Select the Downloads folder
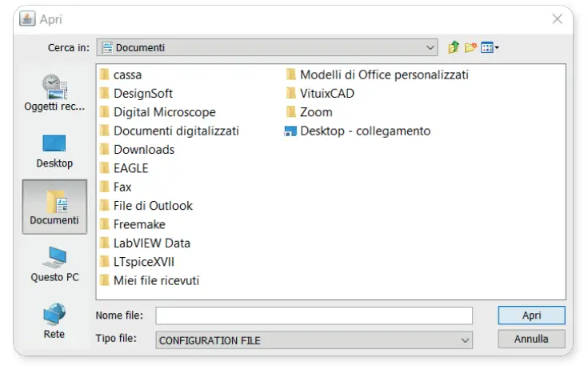This screenshot has width=588, height=366. point(143,150)
